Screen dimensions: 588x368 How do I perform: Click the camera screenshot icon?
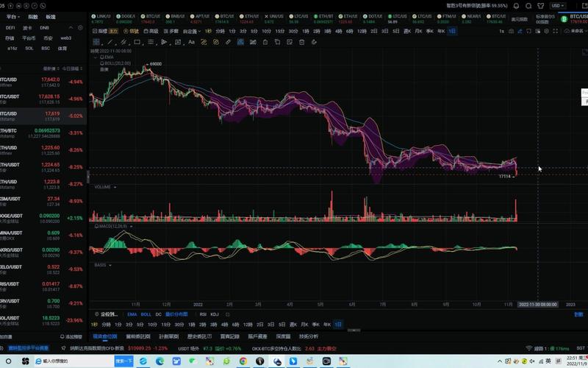coord(511,31)
